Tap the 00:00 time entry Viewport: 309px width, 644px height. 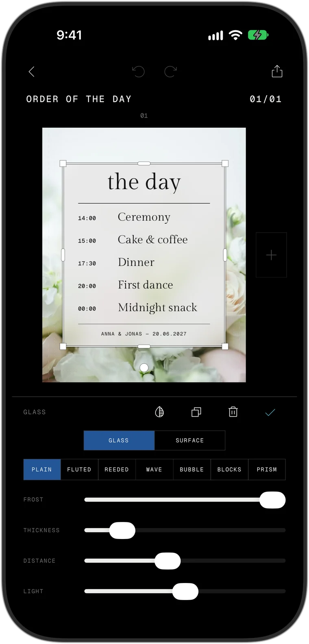(87, 309)
